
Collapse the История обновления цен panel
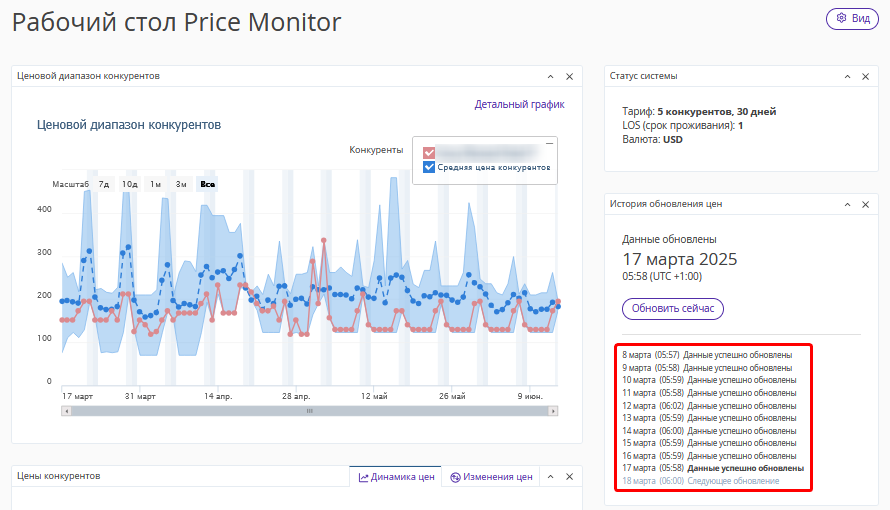click(847, 204)
